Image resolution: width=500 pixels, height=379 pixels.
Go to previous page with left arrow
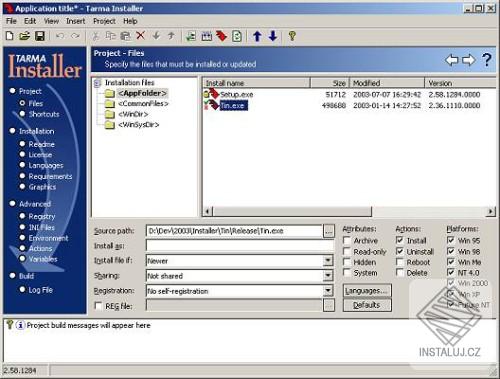point(452,60)
